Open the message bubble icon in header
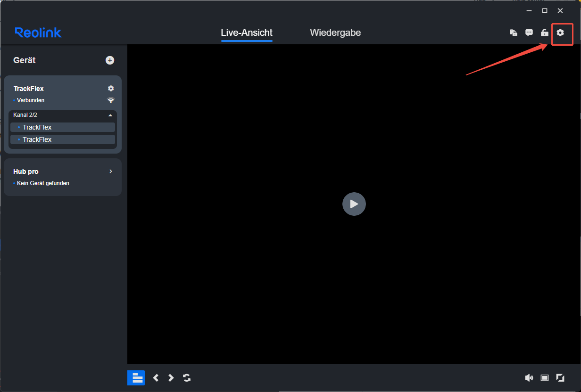The height and width of the screenshot is (392, 581). pos(529,33)
